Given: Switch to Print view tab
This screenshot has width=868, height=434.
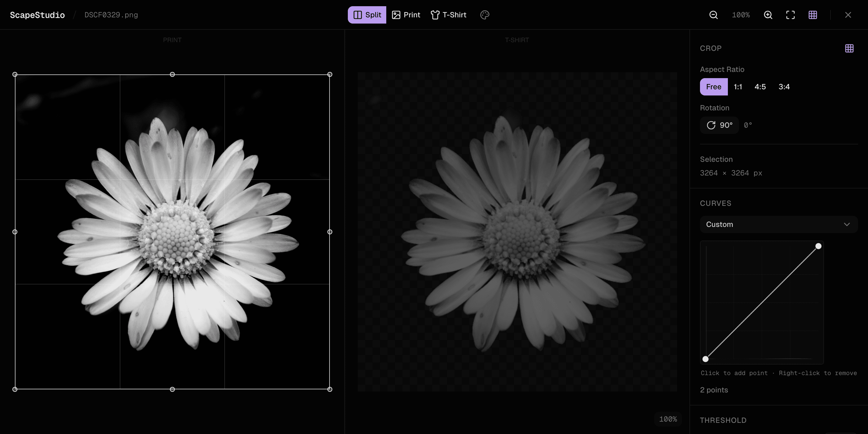Looking at the screenshot, I should point(406,15).
